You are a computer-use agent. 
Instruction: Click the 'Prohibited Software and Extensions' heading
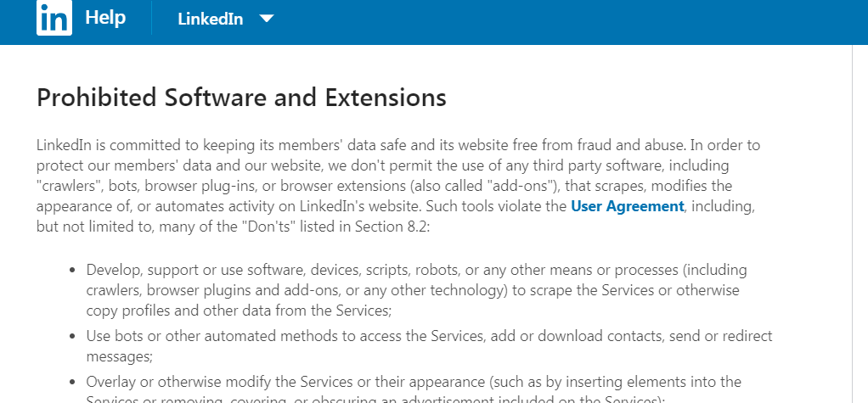click(241, 98)
